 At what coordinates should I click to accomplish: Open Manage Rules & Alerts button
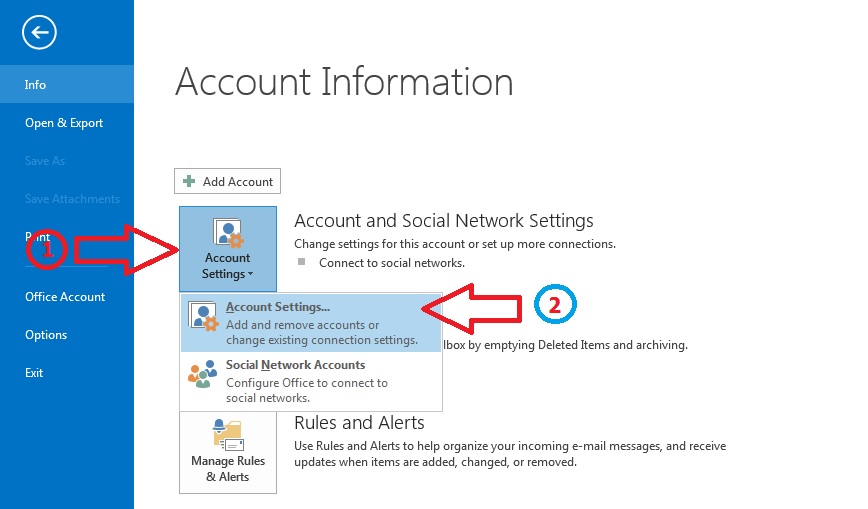coord(228,453)
